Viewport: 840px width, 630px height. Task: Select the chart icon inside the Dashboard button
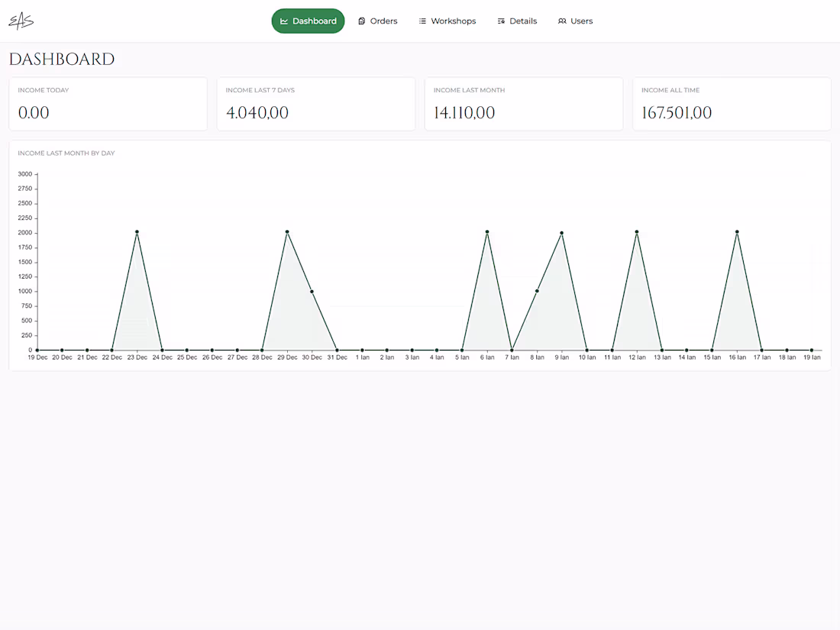pyautogui.click(x=283, y=21)
